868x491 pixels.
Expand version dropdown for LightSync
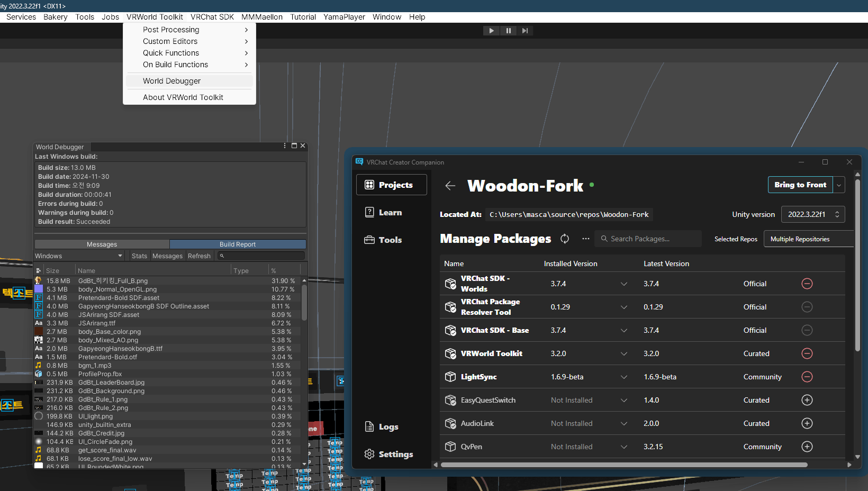[x=624, y=377]
